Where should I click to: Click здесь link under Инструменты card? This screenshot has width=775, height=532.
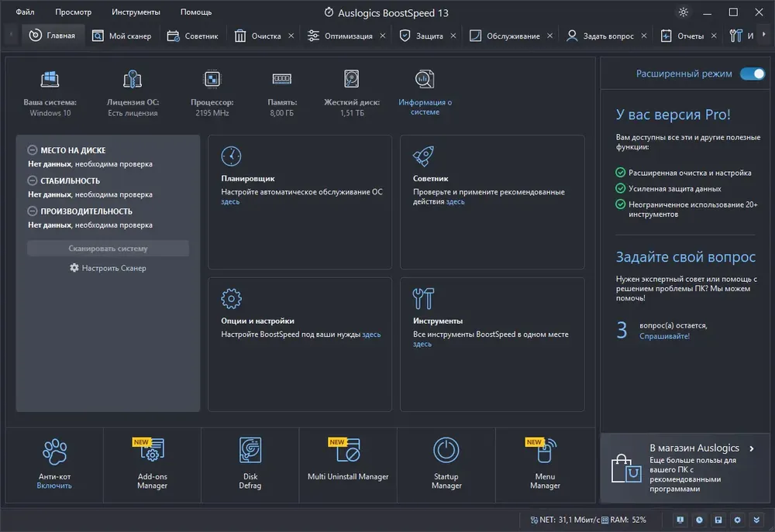pyautogui.click(x=422, y=345)
